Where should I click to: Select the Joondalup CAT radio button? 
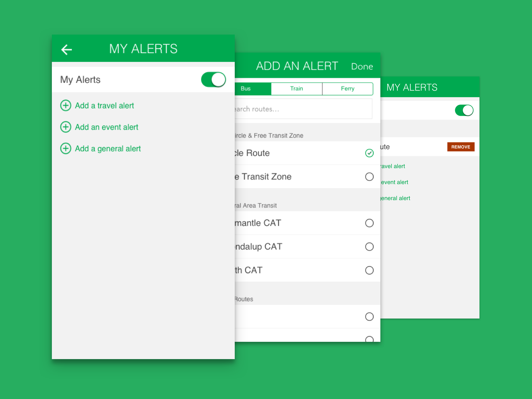pyautogui.click(x=369, y=247)
